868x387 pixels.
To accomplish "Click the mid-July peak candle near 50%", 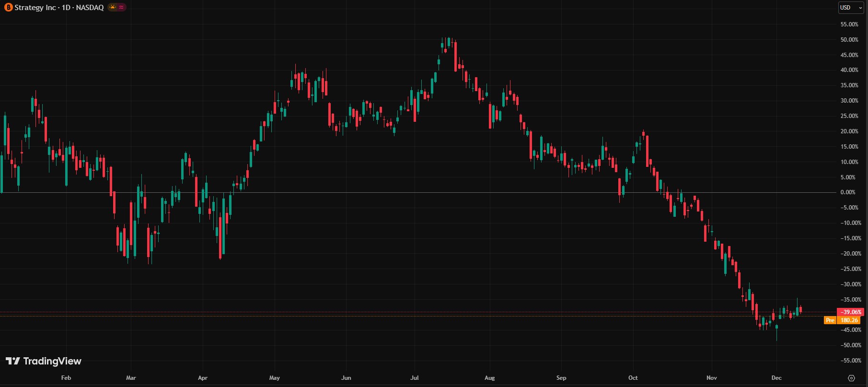I will point(449,42).
